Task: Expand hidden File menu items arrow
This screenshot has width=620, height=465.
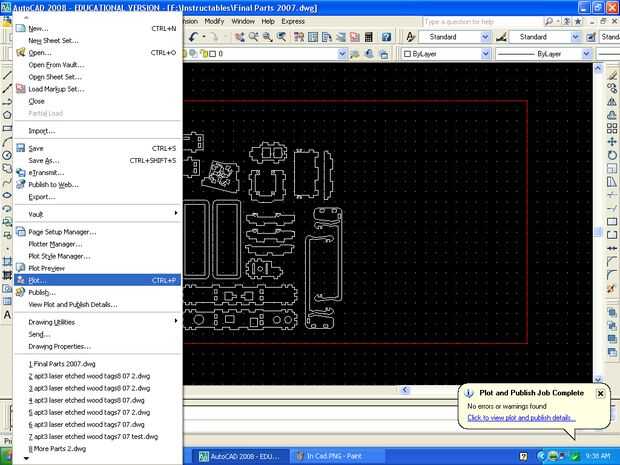Action: point(26,458)
